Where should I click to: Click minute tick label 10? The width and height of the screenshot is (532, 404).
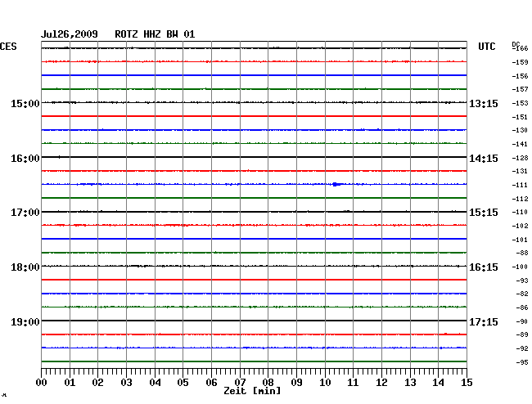(325, 383)
